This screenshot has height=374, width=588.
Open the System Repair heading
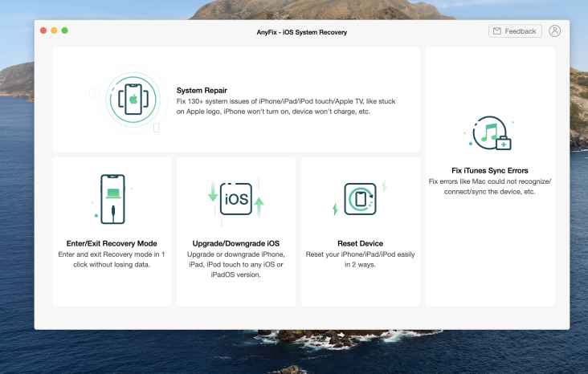[x=202, y=90]
